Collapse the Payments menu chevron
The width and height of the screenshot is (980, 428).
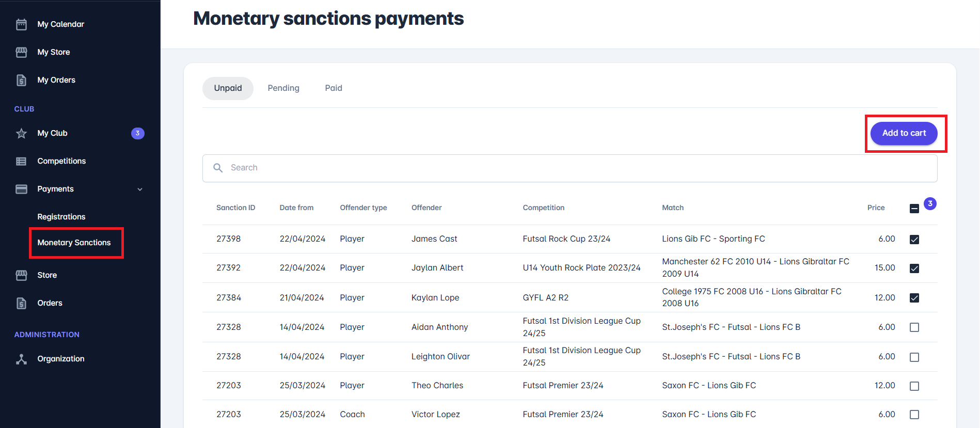click(x=140, y=189)
